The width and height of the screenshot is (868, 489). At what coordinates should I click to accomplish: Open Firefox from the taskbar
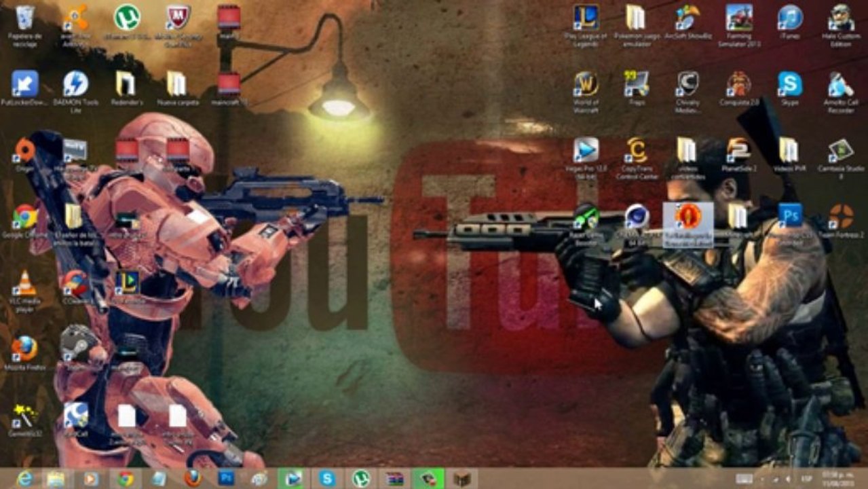193,478
